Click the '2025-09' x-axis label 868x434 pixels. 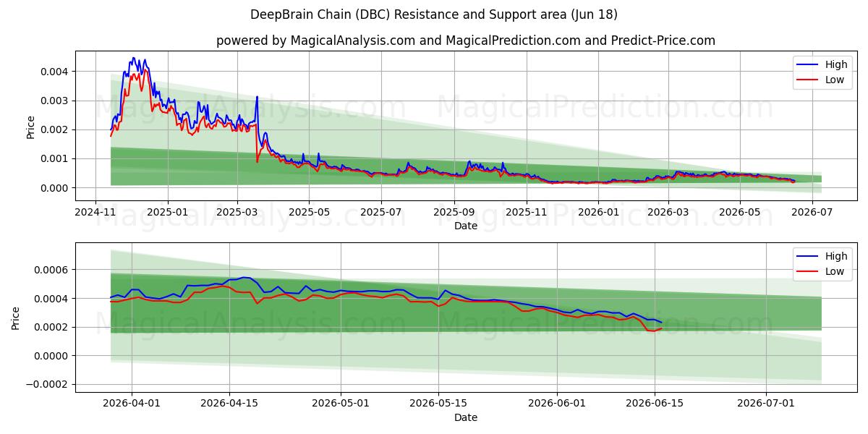(454, 213)
